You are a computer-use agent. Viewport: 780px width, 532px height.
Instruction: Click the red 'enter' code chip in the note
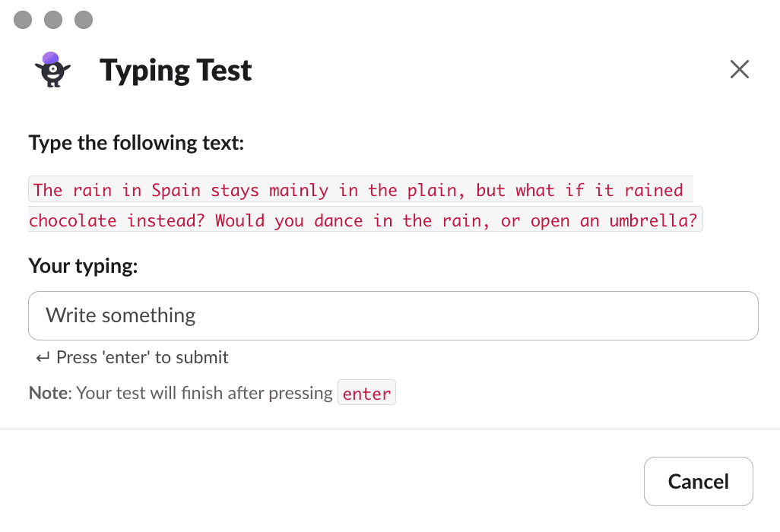[366, 393]
